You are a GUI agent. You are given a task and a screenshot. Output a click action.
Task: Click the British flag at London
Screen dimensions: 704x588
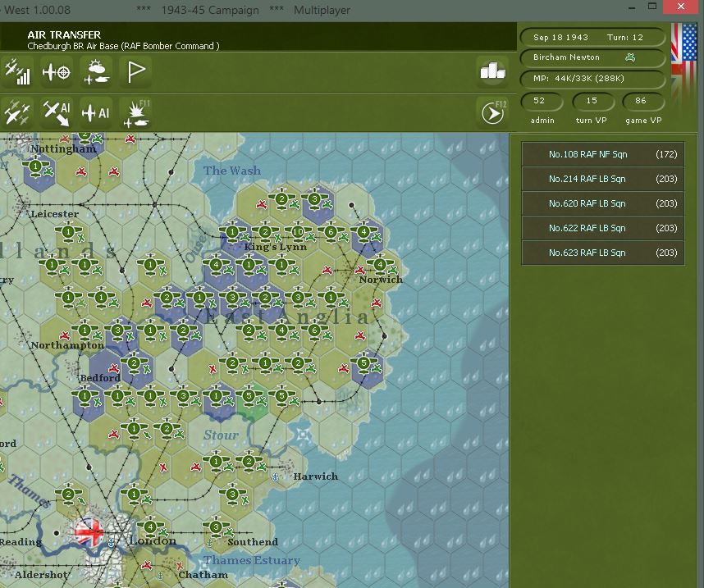tap(89, 532)
